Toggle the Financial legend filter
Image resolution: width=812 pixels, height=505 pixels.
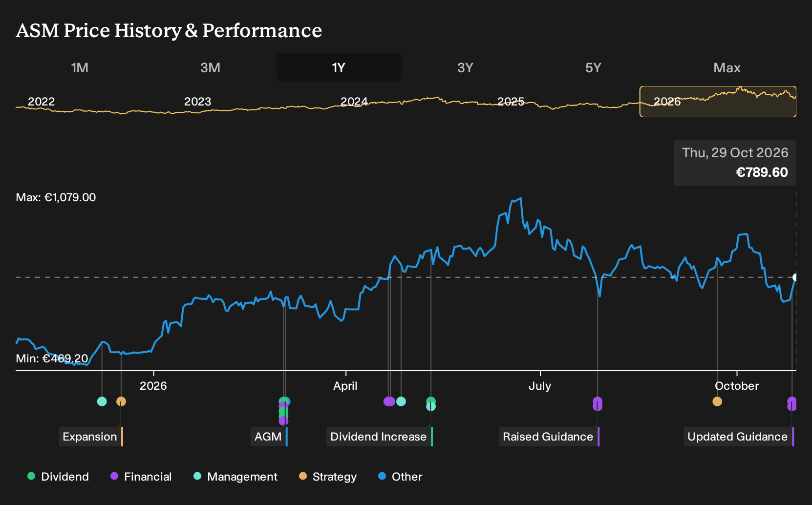[x=141, y=477]
